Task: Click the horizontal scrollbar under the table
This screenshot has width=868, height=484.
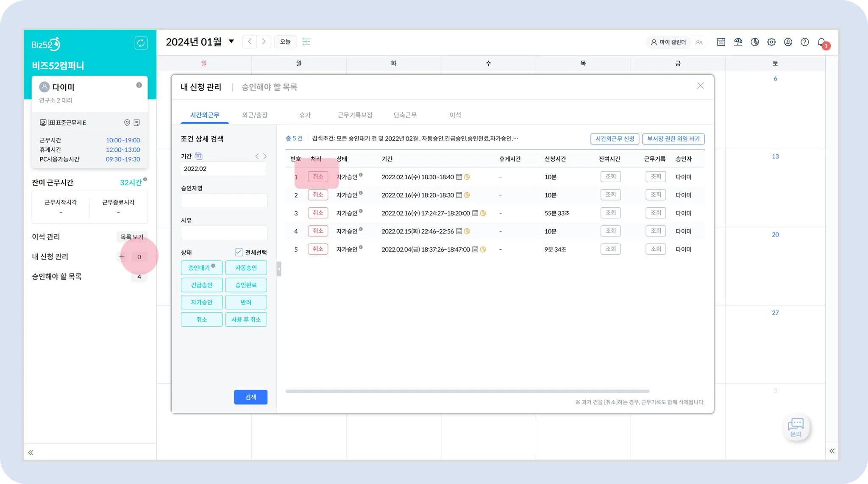Action: click(x=467, y=391)
